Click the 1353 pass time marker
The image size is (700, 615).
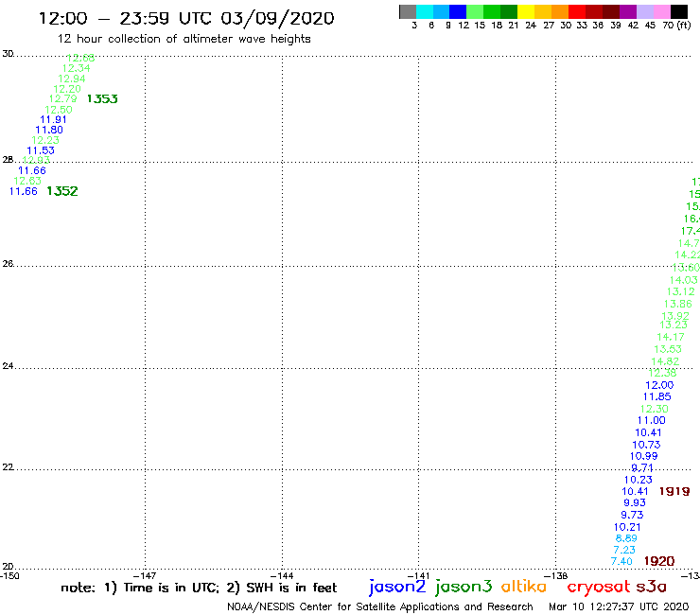coord(102,98)
